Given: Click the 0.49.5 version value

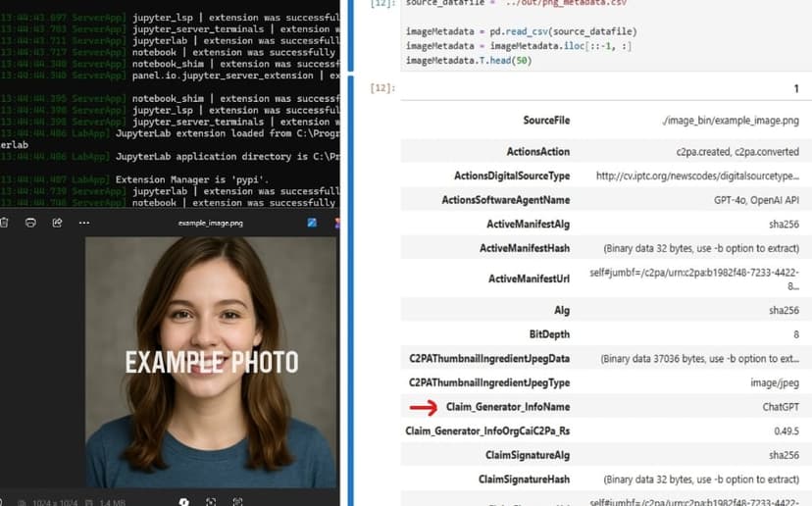Looking at the screenshot, I should (787, 430).
